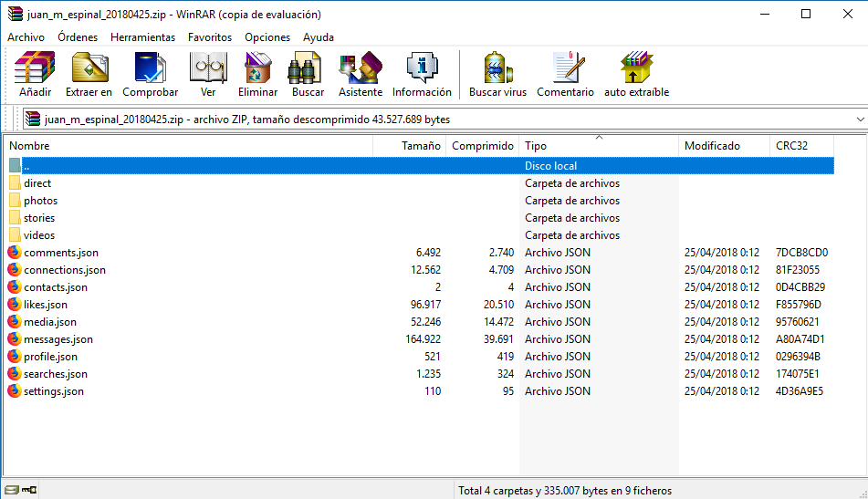868x499 pixels.
Task: Click the WinRAR title bar icon
Action: 15,14
